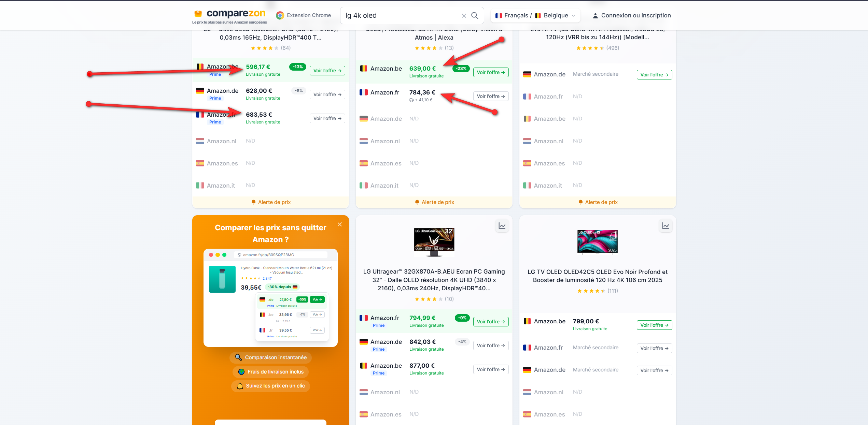
Task: Open price history chart for LG TV OLED42C5
Action: point(666,226)
